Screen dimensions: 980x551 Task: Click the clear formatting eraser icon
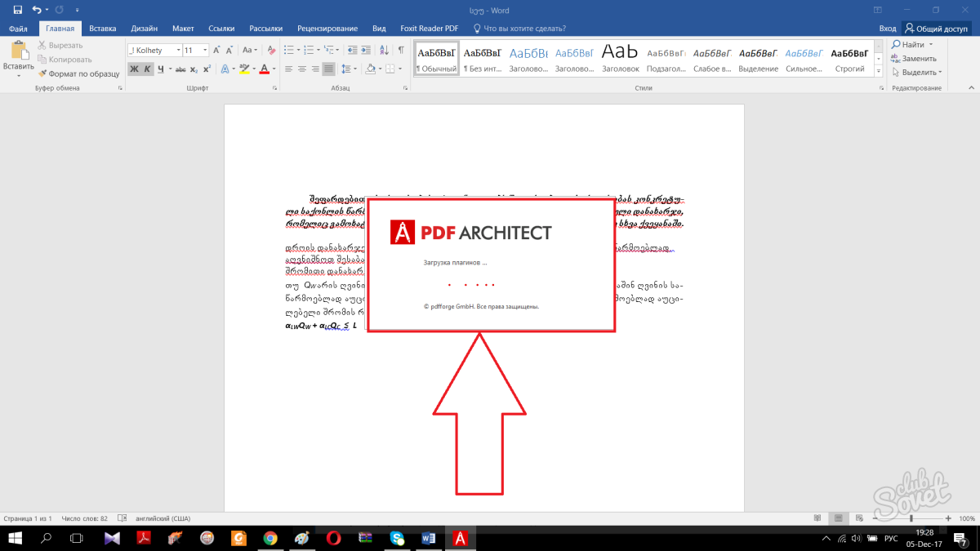point(271,51)
